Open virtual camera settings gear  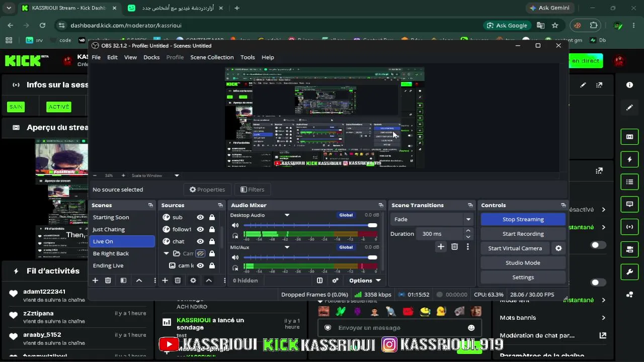point(558,248)
